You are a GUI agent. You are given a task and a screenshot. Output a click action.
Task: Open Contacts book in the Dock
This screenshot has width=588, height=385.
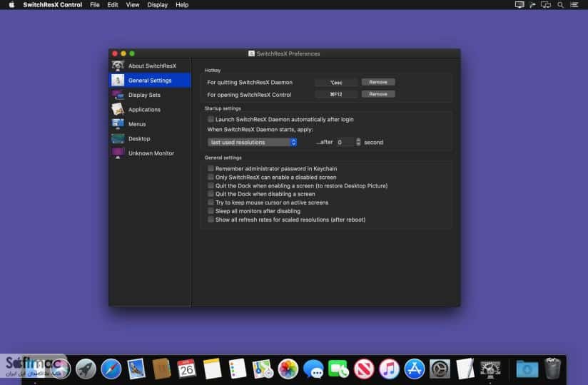point(161,369)
